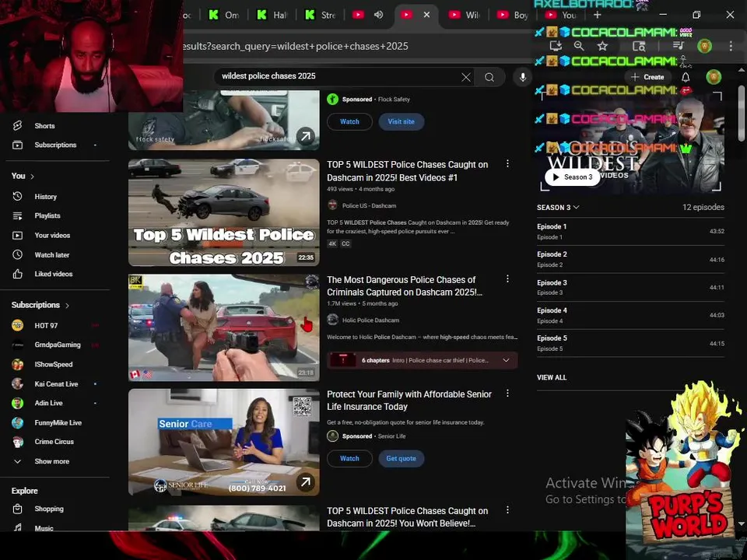Image resolution: width=747 pixels, height=560 pixels.
Task: Click the magnifier search button
Action: pos(489,77)
